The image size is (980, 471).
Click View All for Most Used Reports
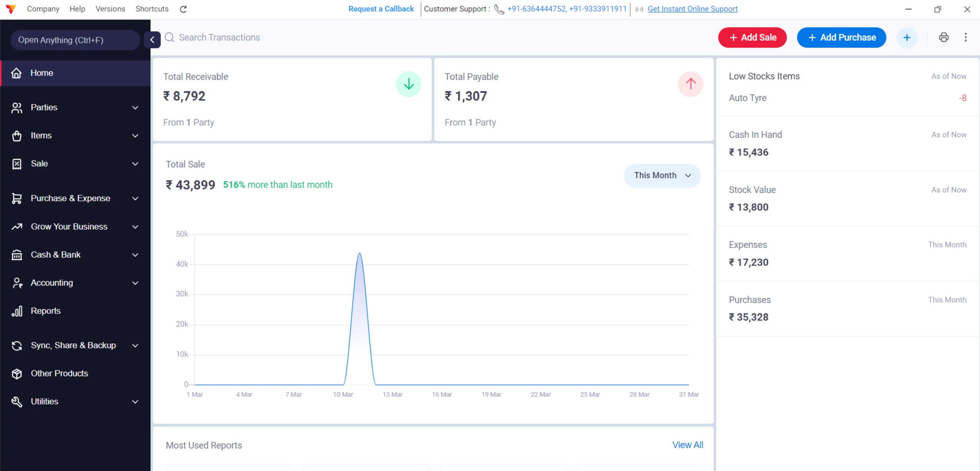click(x=687, y=445)
